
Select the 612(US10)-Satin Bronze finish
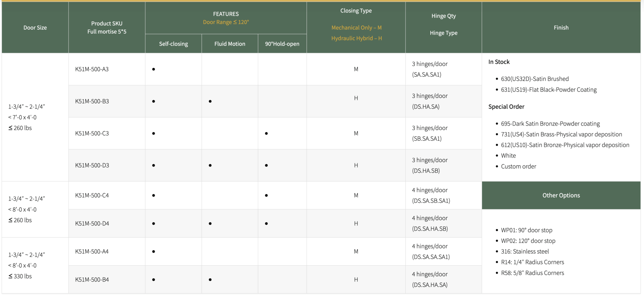coord(565,145)
